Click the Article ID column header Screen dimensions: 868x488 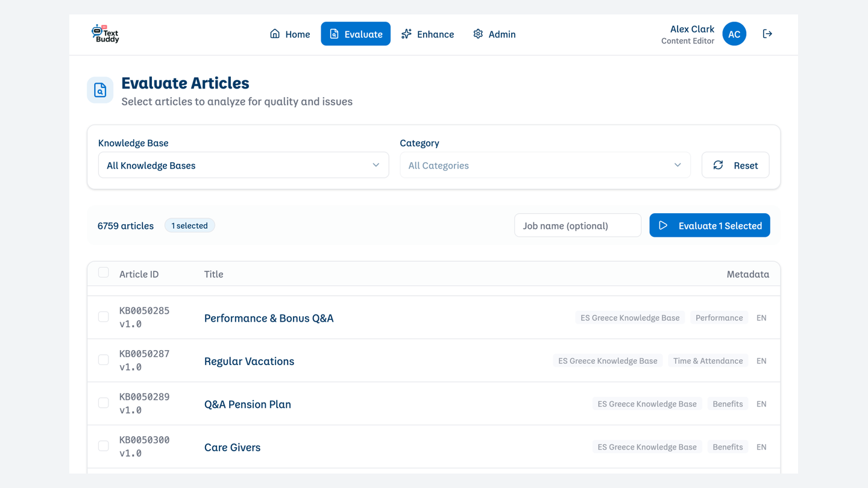pyautogui.click(x=139, y=274)
